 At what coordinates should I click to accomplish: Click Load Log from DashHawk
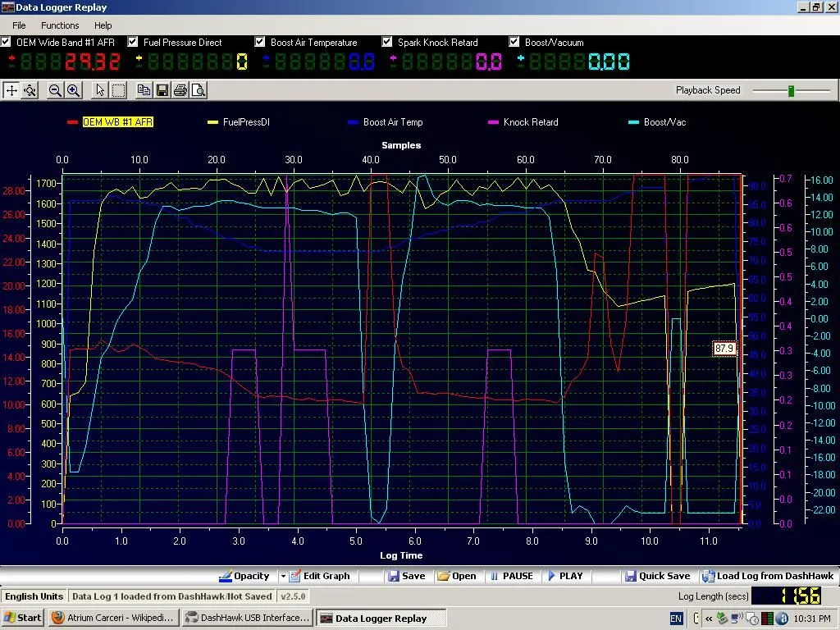768,576
